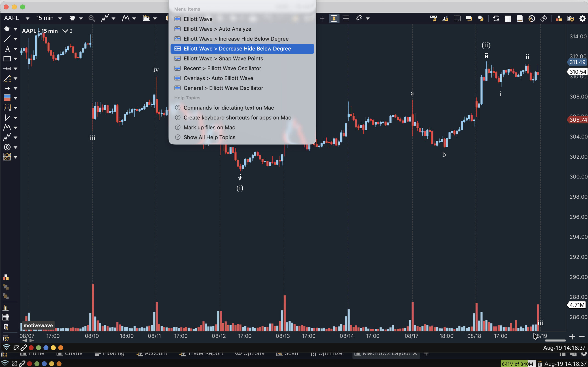This screenshot has width=588, height=367.
Task: Adjust the horizontal scroll bar near 08/19
Action: [555, 341]
